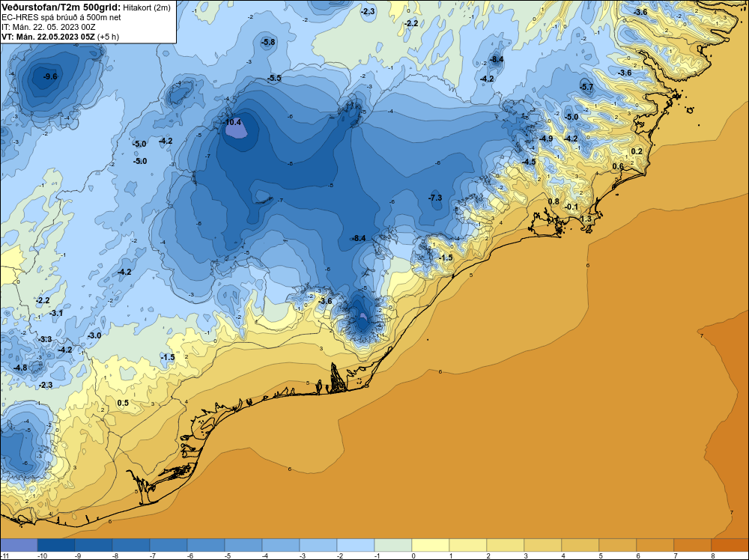749x560 pixels.
Task: Click the -9.6 temperature value on the map
Action: 49,76
